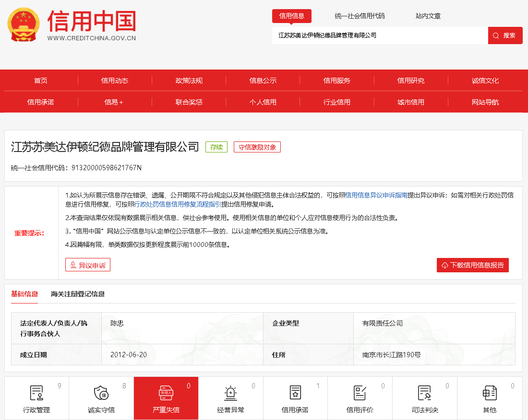Open the 诚信文化 navigation item

[485, 81]
